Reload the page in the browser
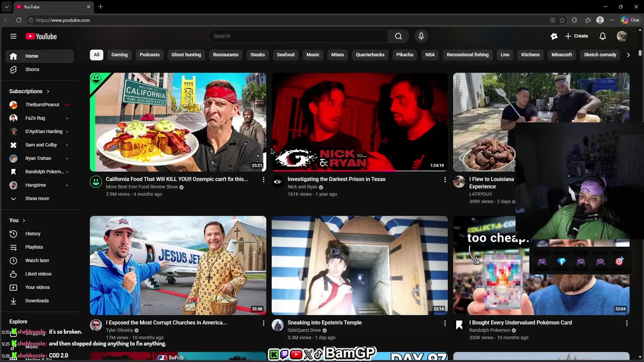This screenshot has height=362, width=644. (19, 20)
